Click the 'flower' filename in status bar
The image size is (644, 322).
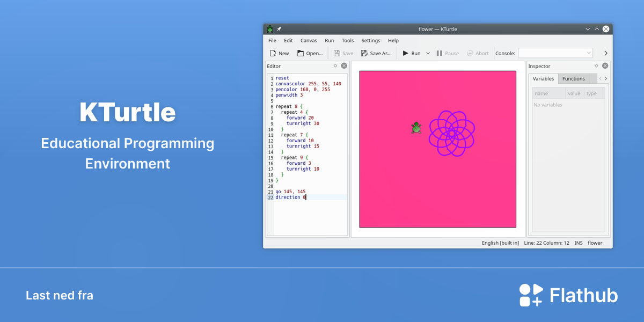595,243
